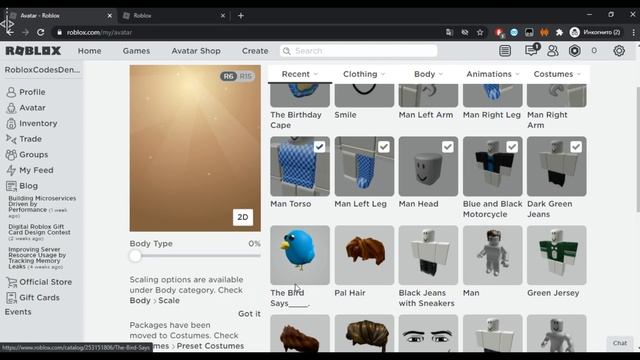Click the search magnifier icon
This screenshot has width=640, height=360.
(287, 51)
